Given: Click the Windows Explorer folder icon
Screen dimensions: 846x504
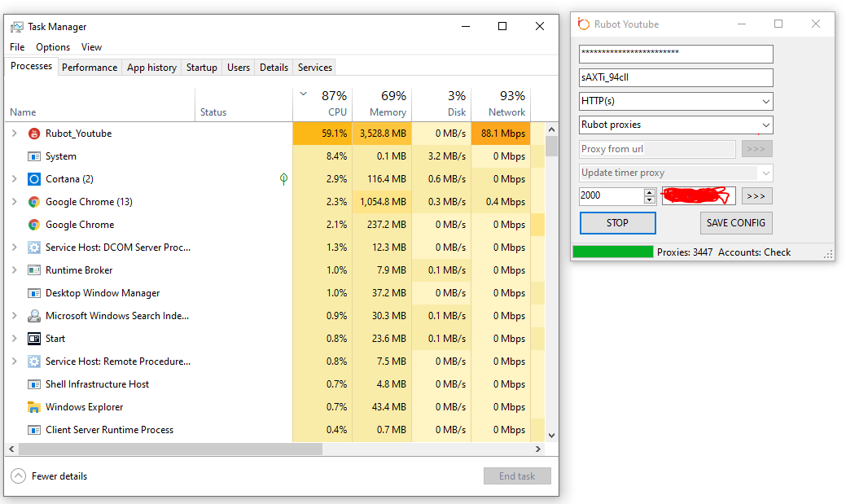Looking at the screenshot, I should coord(34,407).
